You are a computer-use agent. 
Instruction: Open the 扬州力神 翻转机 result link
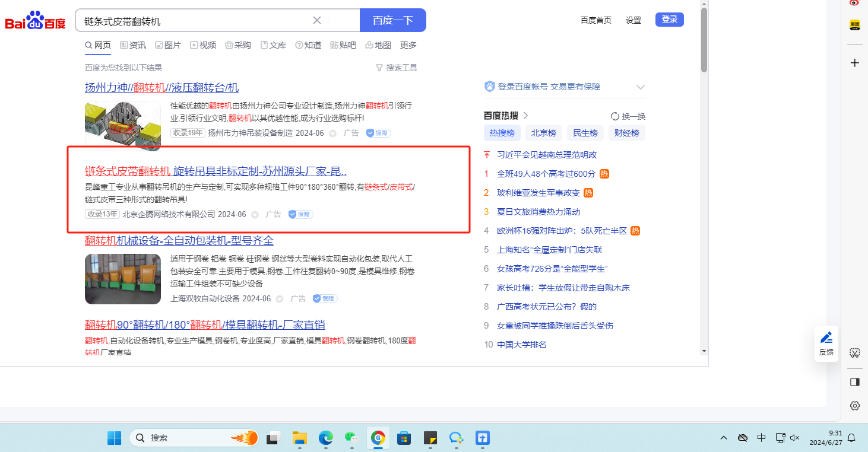pos(161,88)
